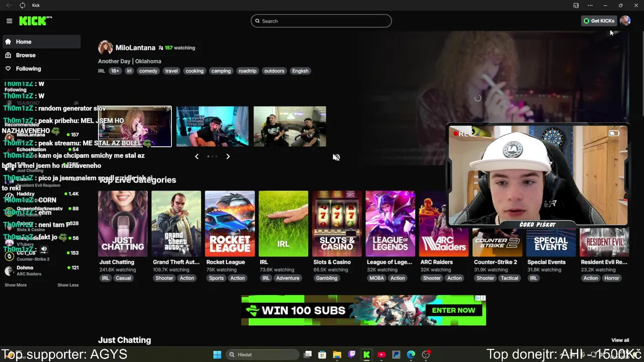This screenshot has width=644, height=362.
Task: Click the Get KICKs button
Action: [599, 21]
